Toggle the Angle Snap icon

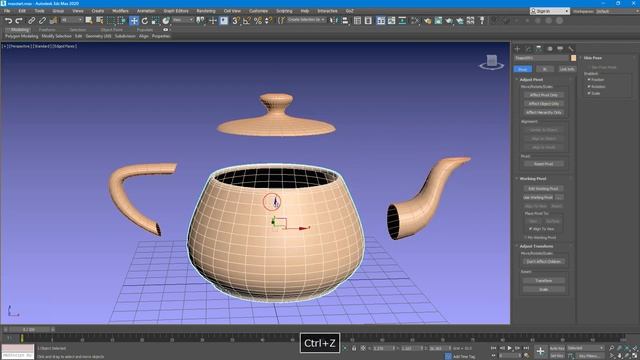click(247, 20)
